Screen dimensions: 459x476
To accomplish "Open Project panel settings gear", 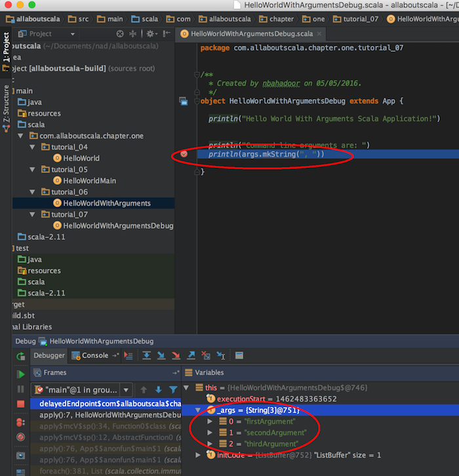I will click(x=151, y=33).
